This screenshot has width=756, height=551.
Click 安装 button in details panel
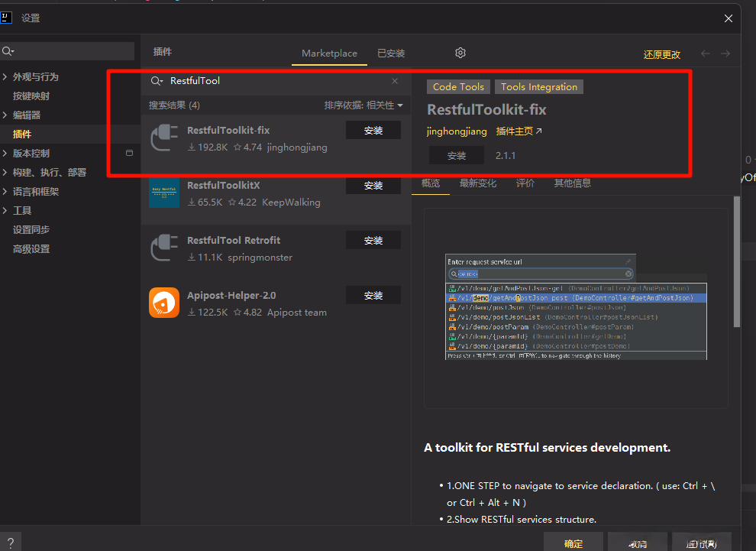[457, 155]
